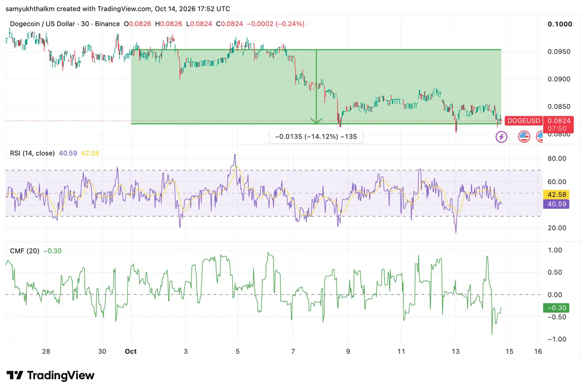Click the 60.00 level on RSI scale
The height and width of the screenshot is (392, 586).
point(557,182)
